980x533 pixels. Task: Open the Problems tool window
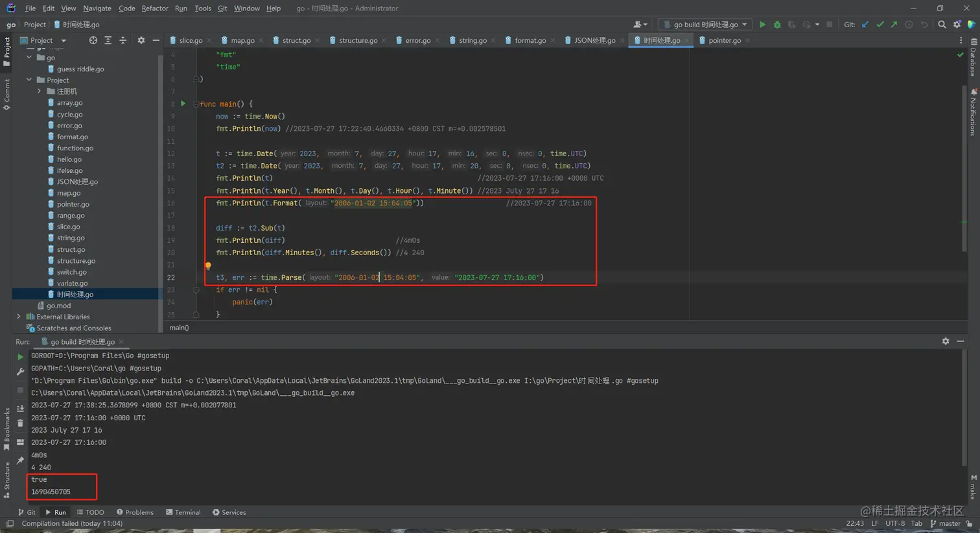pos(135,512)
